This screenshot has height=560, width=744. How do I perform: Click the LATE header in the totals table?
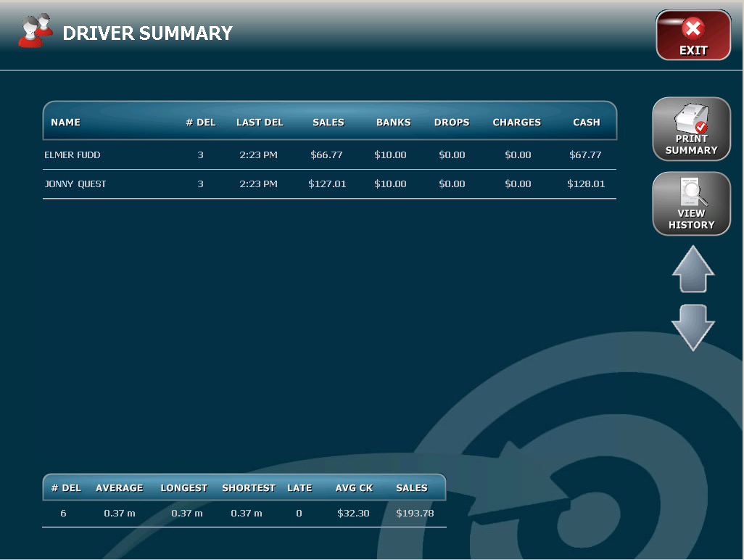tap(299, 487)
